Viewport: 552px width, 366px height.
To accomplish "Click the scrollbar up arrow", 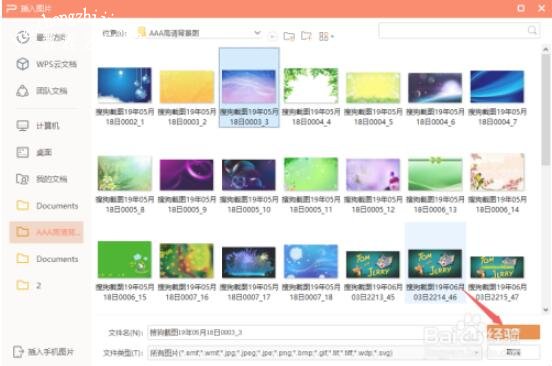I will click(x=546, y=50).
